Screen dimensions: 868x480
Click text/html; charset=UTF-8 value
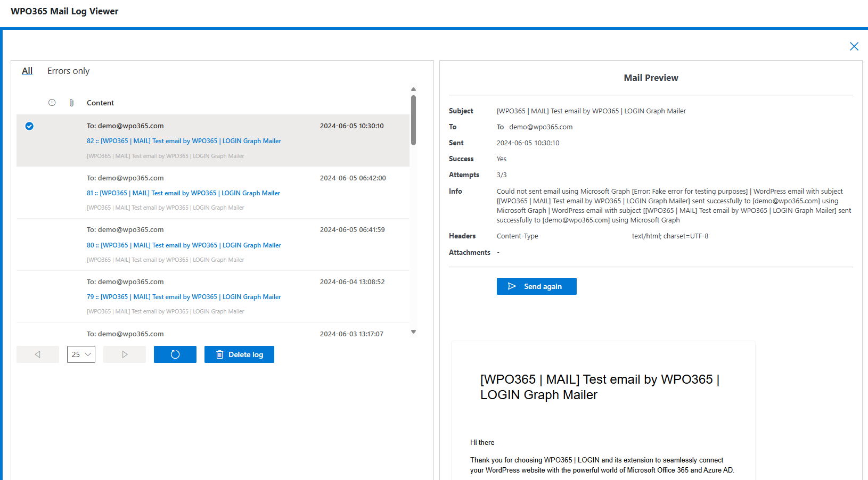(670, 236)
